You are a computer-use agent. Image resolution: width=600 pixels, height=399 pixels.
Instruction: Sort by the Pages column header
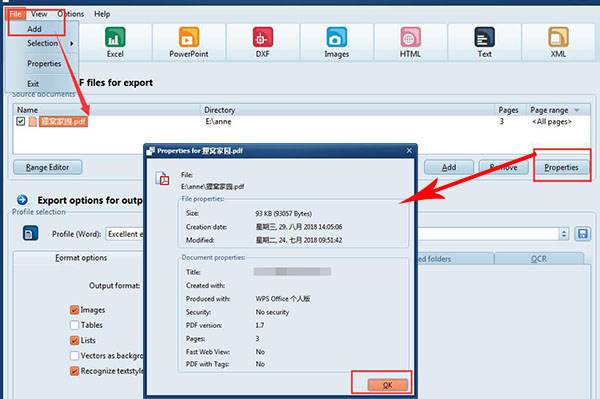[510, 110]
